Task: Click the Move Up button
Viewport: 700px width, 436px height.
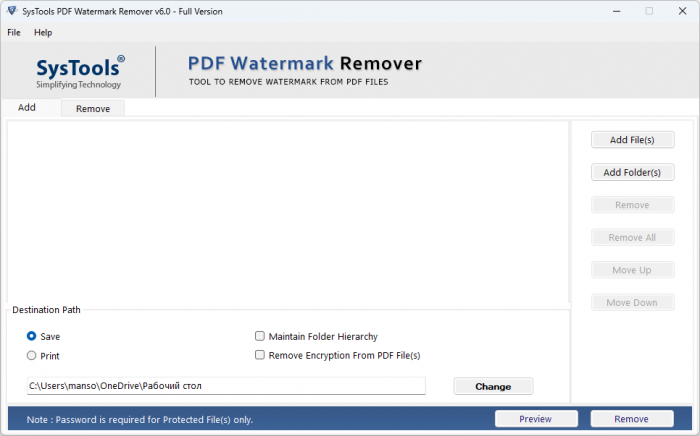Action: (632, 270)
